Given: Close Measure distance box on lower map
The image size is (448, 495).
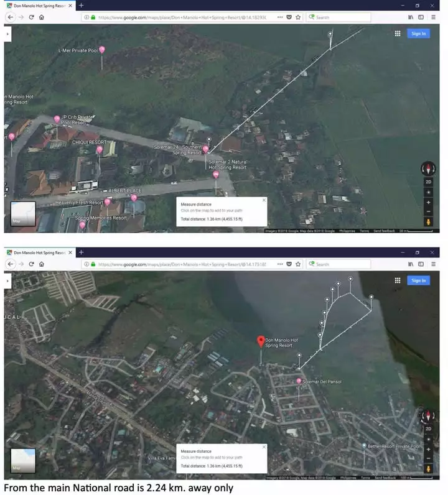Looking at the screenshot, I should click(264, 446).
